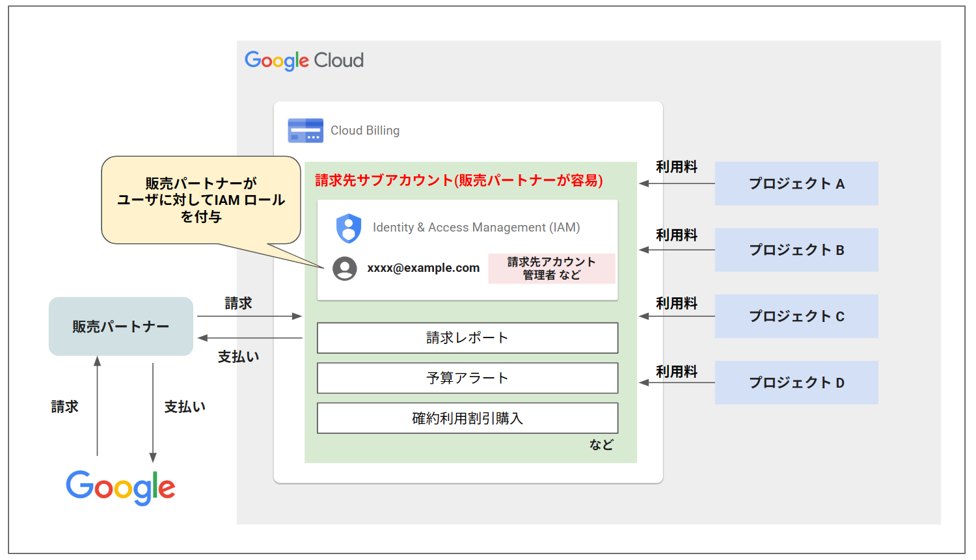Click the 請求 label above the right-pointing arrow
This screenshot has height=560, width=976.
[238, 303]
